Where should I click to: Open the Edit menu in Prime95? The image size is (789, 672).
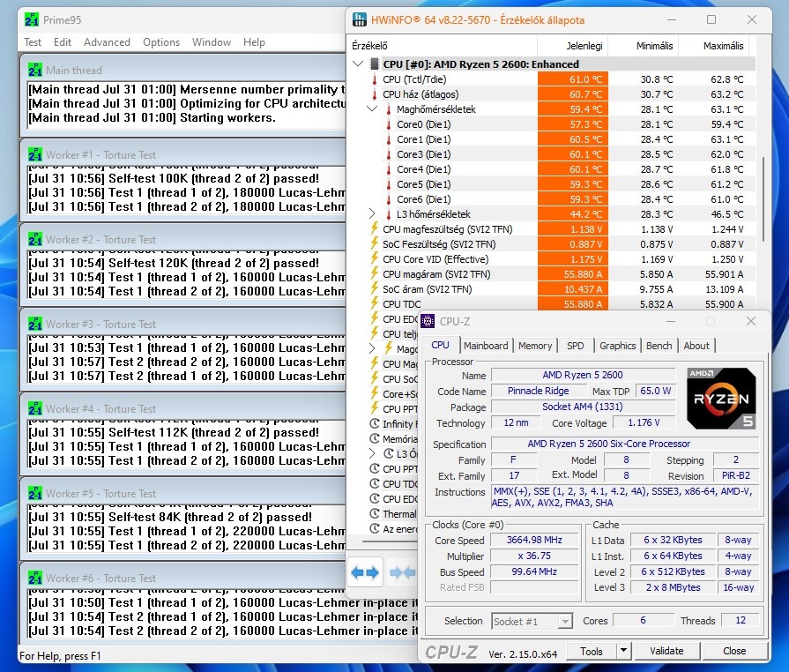tap(63, 42)
